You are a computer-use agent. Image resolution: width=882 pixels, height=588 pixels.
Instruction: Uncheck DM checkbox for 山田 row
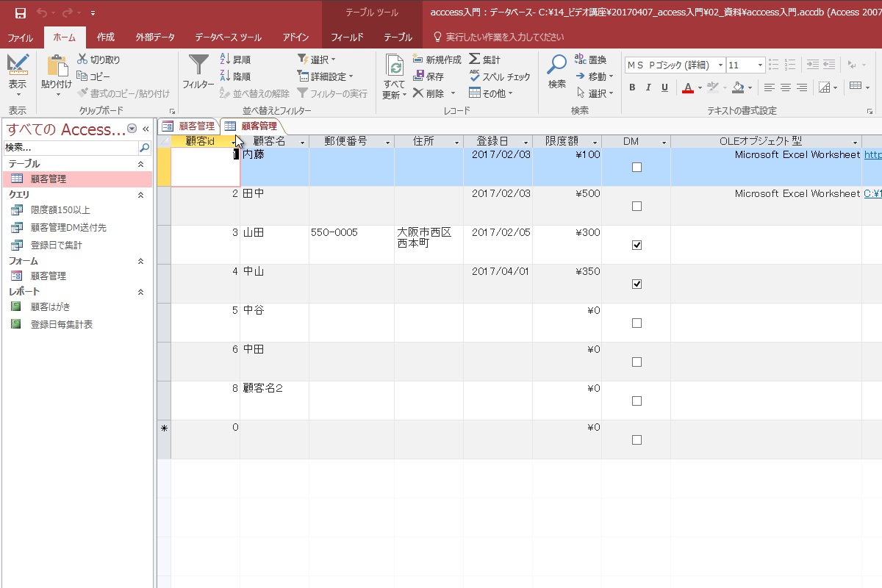pos(637,245)
